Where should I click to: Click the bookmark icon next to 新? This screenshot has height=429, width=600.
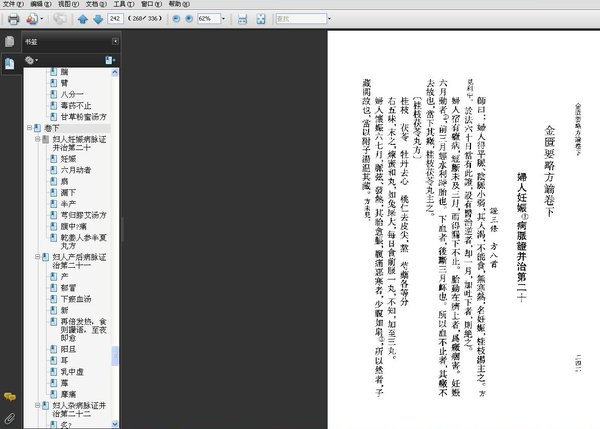click(54, 310)
